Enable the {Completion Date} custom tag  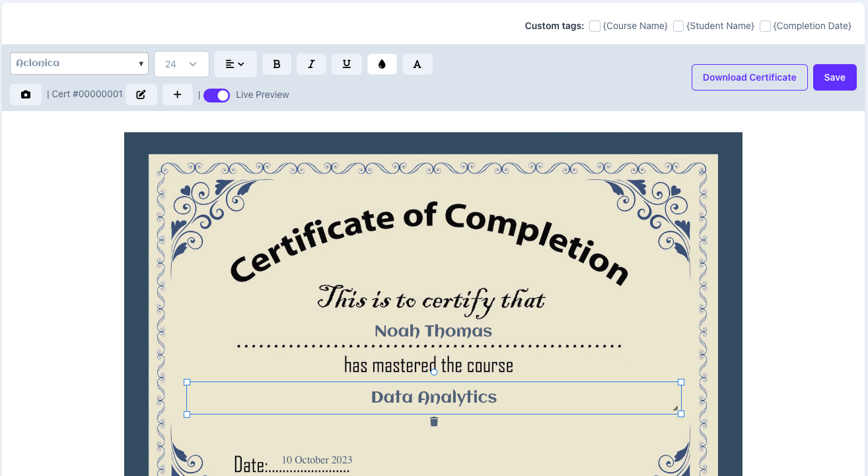(x=764, y=26)
